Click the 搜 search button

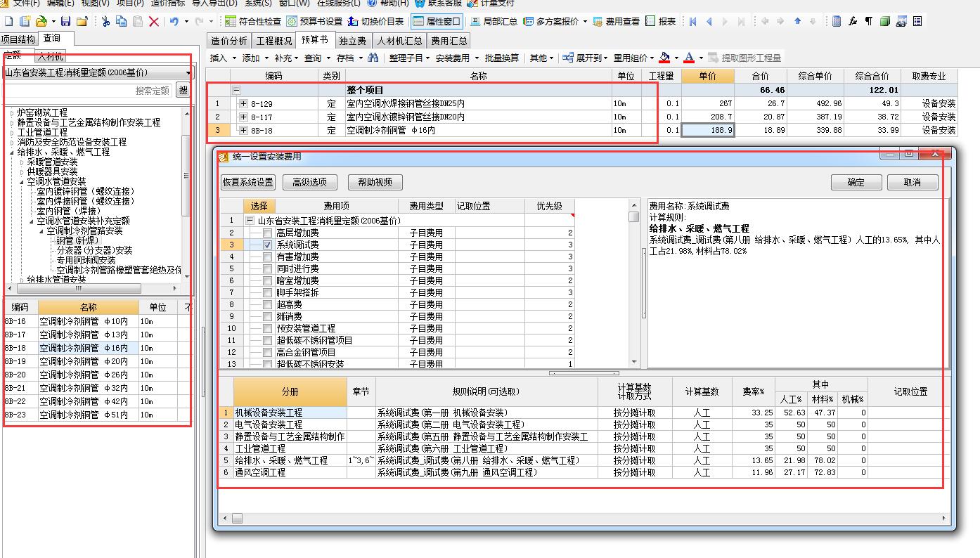tap(183, 91)
